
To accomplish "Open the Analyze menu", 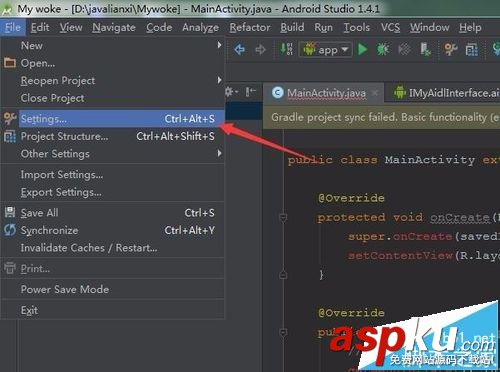I will pos(200,28).
